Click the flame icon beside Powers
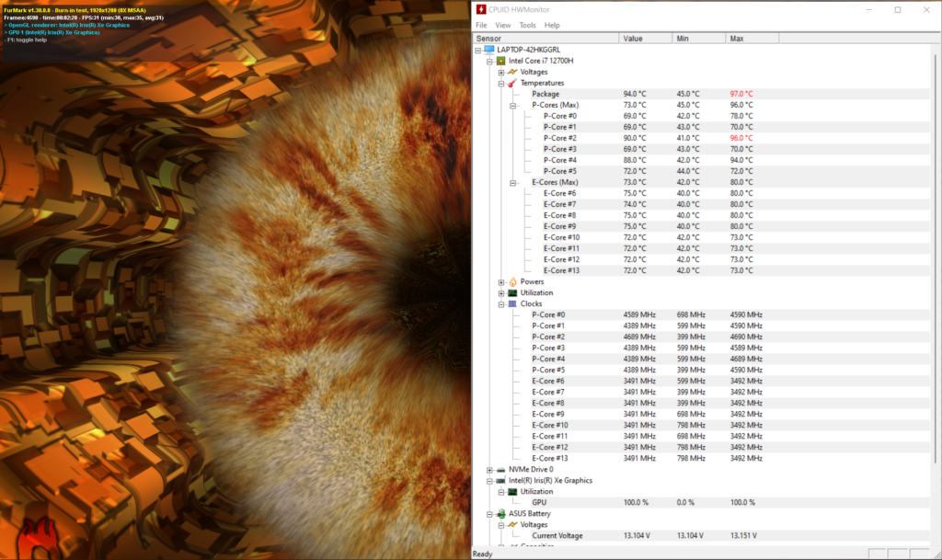Viewport: 942px width, 560px height. (x=514, y=281)
